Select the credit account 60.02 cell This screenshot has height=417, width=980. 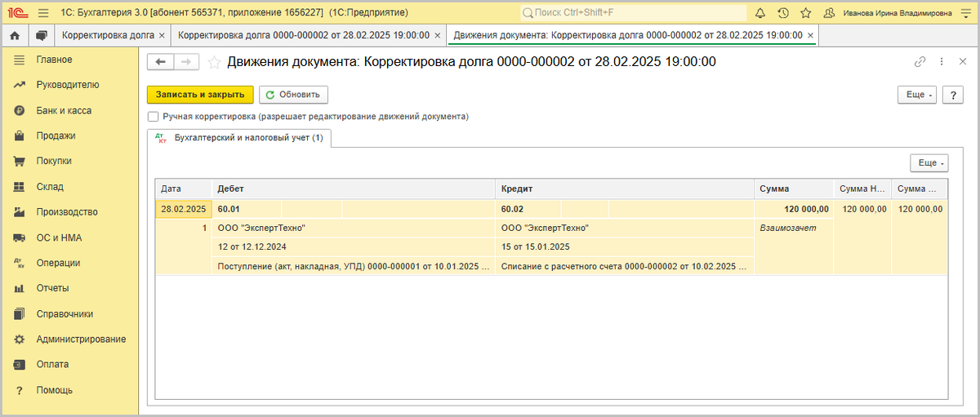[529, 209]
